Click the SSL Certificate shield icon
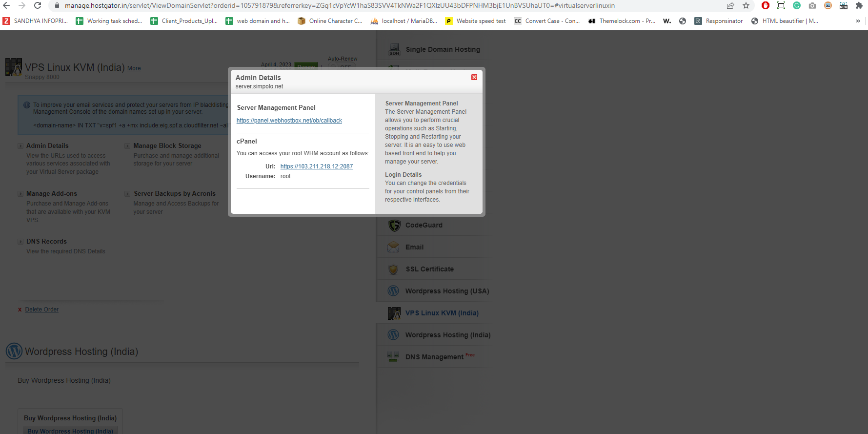Image resolution: width=868 pixels, height=434 pixels. point(393,269)
